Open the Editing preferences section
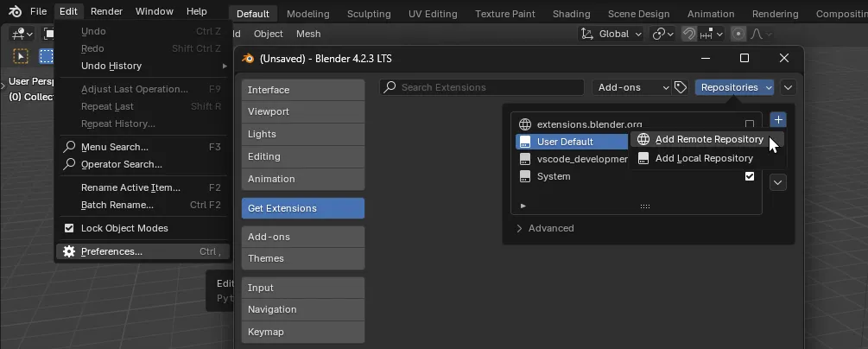Viewport: 868px width, 349px height. (303, 156)
